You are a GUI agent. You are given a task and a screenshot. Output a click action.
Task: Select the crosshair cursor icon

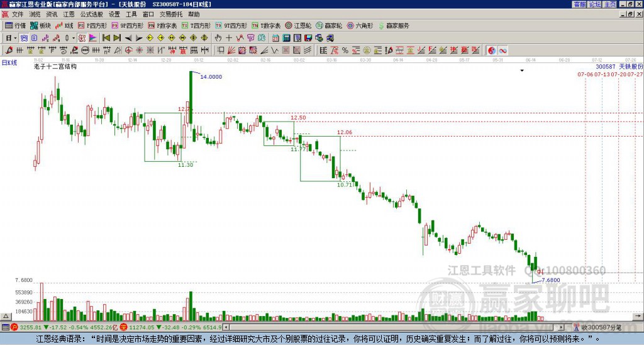click(x=229, y=38)
